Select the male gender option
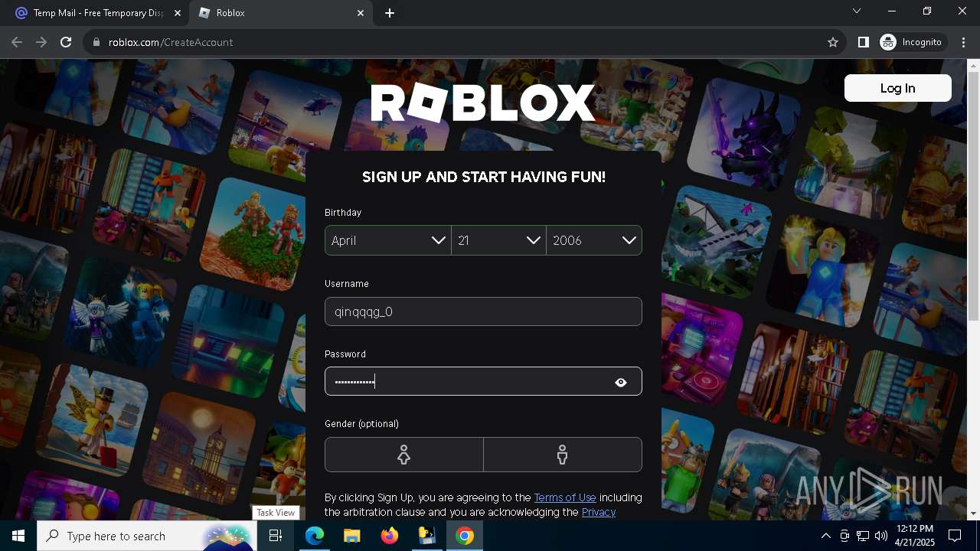 click(x=563, y=455)
